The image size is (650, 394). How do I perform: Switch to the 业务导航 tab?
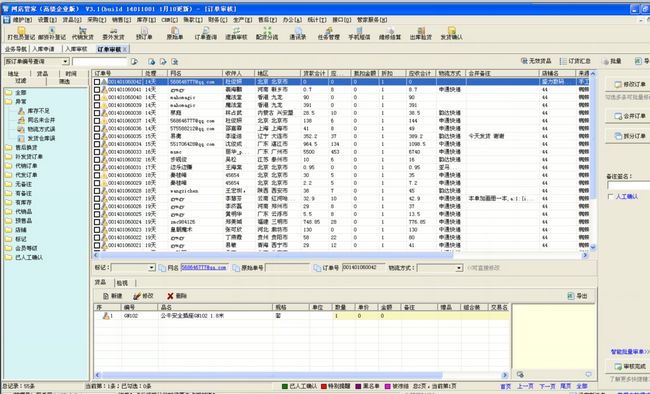16,49
